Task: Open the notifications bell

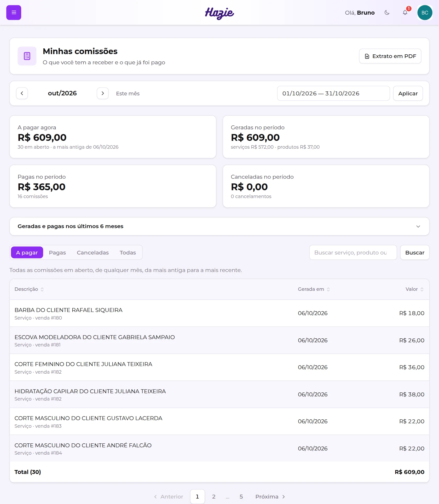Action: pyautogui.click(x=405, y=13)
